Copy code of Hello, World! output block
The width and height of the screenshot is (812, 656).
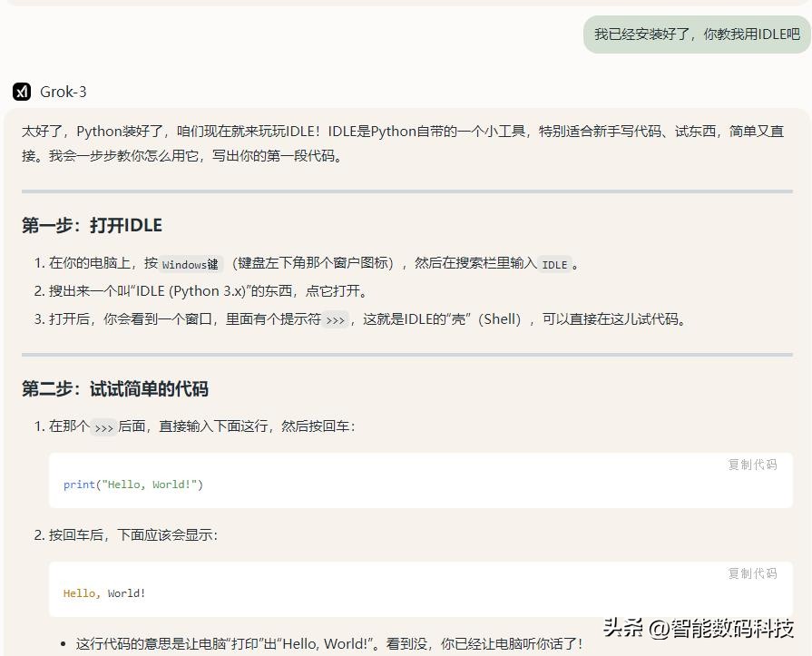(752, 573)
